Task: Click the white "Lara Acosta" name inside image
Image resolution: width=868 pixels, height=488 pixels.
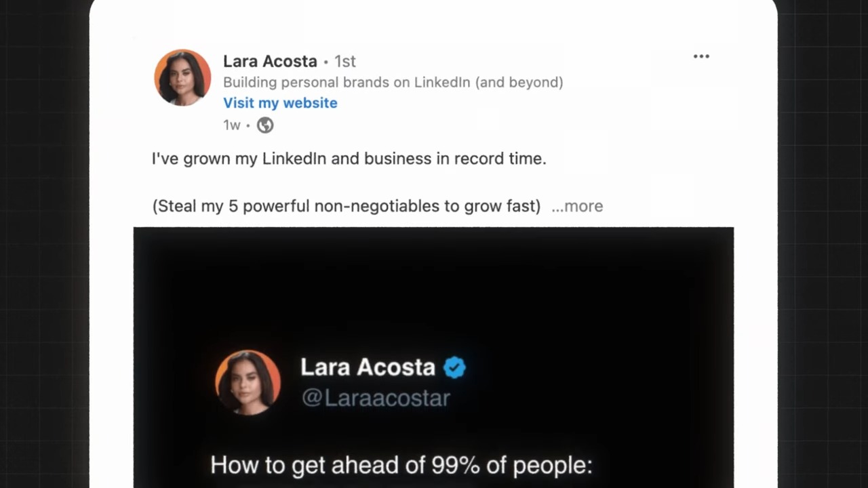Action: point(368,367)
